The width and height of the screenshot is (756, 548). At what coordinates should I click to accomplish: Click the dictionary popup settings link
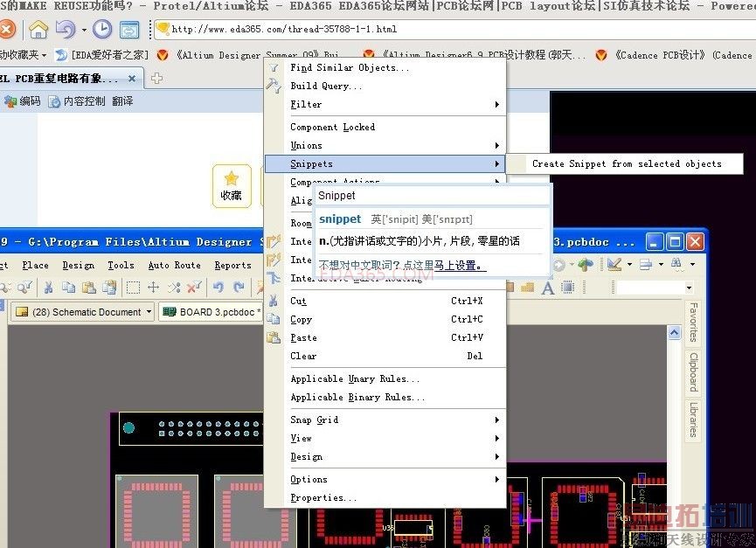click(x=403, y=266)
